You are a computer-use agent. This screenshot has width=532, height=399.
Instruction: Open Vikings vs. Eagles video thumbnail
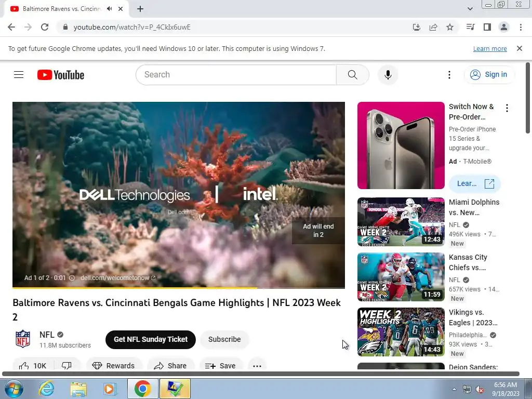coord(401,332)
